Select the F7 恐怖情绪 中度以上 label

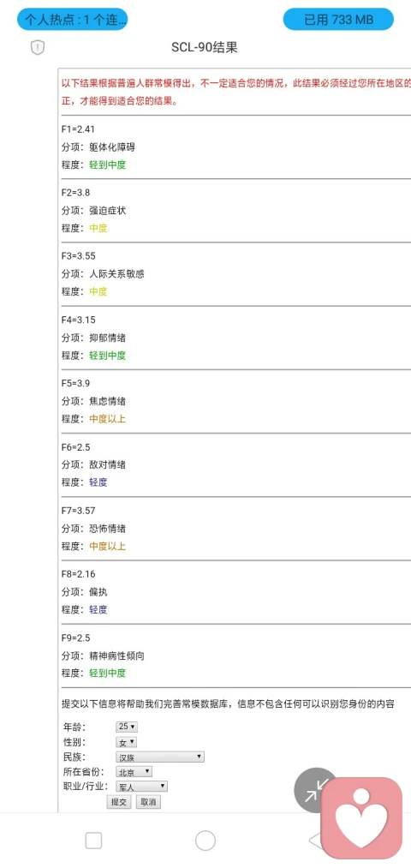coord(108,547)
